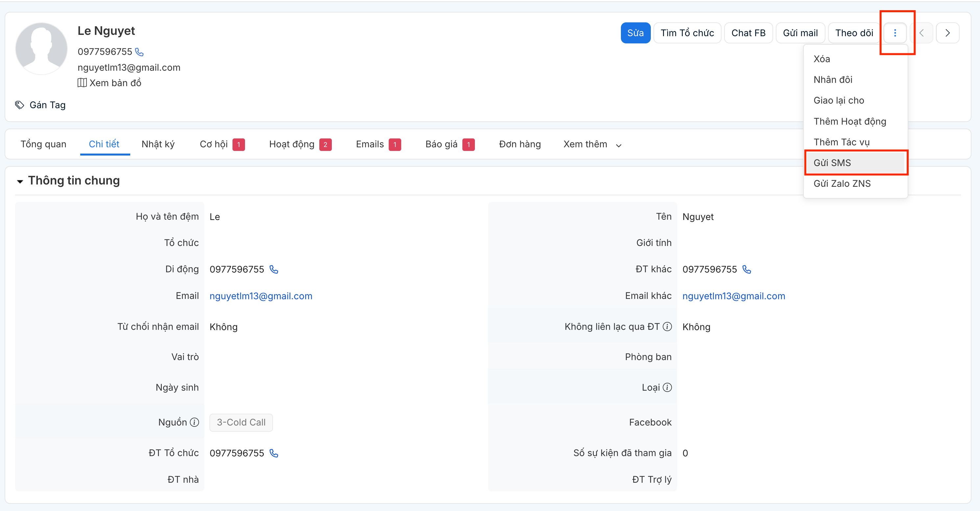Click the blue Sửa button
The width and height of the screenshot is (980, 511).
click(x=635, y=33)
